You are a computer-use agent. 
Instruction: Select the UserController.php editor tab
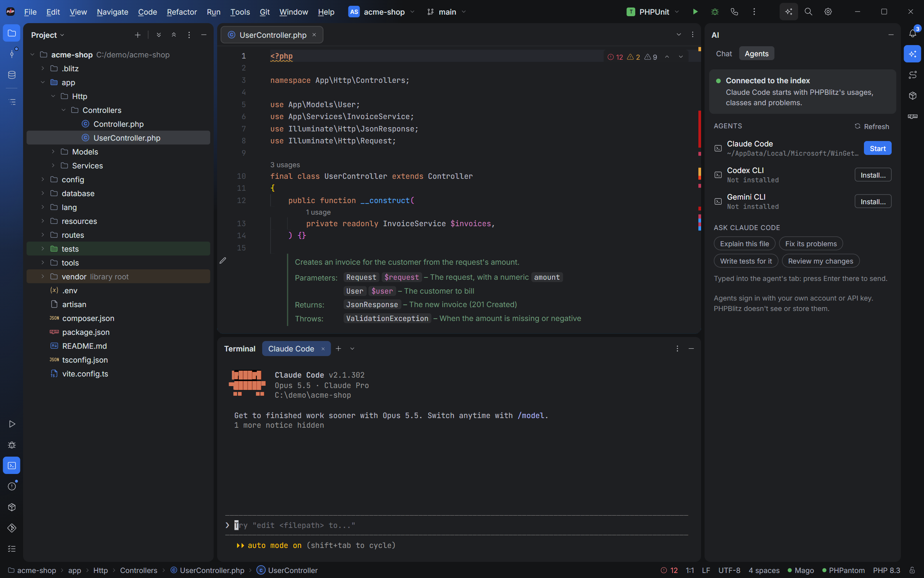coord(272,35)
